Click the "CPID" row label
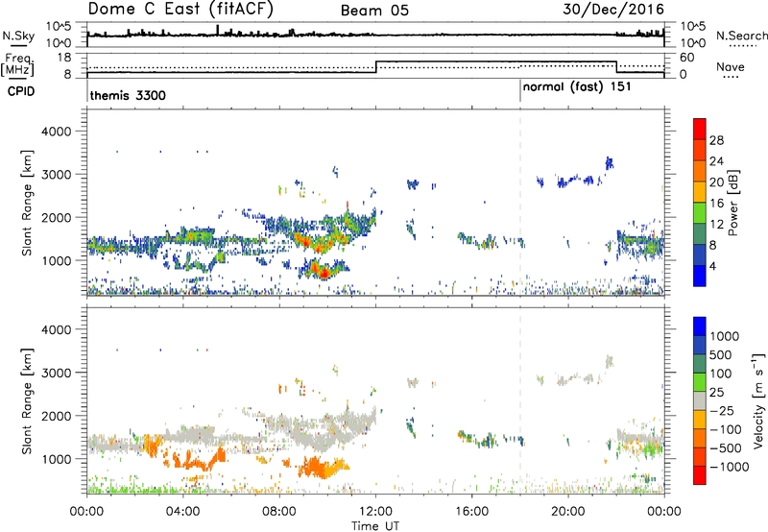Viewport: 768px width, 532px height. (21, 91)
